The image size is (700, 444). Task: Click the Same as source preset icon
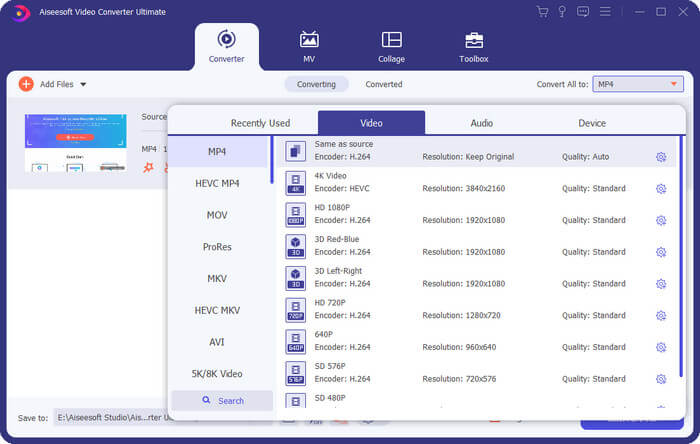tap(296, 151)
